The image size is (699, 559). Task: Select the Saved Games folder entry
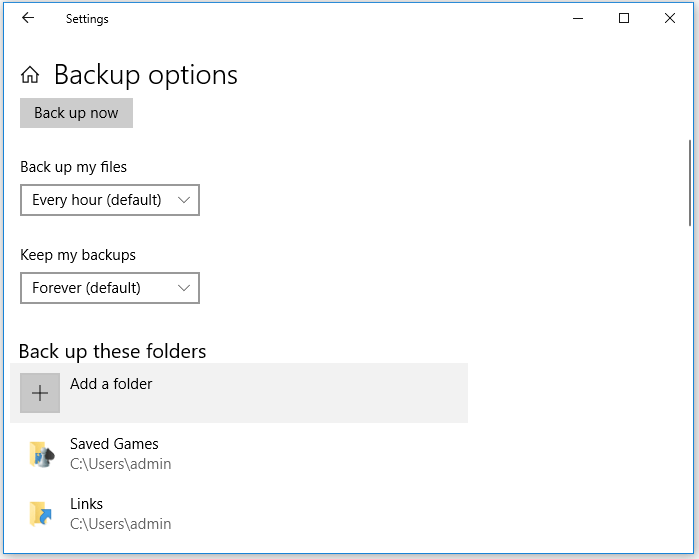tap(239, 454)
